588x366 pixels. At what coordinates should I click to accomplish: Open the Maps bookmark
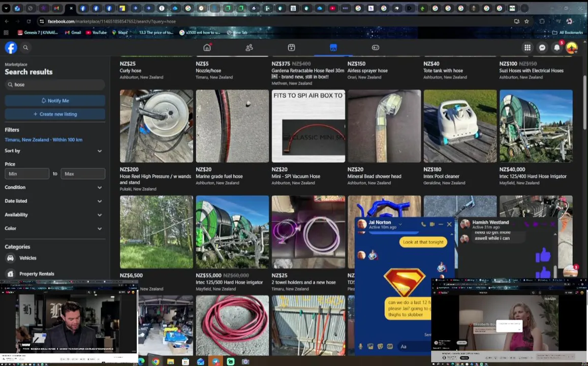click(119, 33)
